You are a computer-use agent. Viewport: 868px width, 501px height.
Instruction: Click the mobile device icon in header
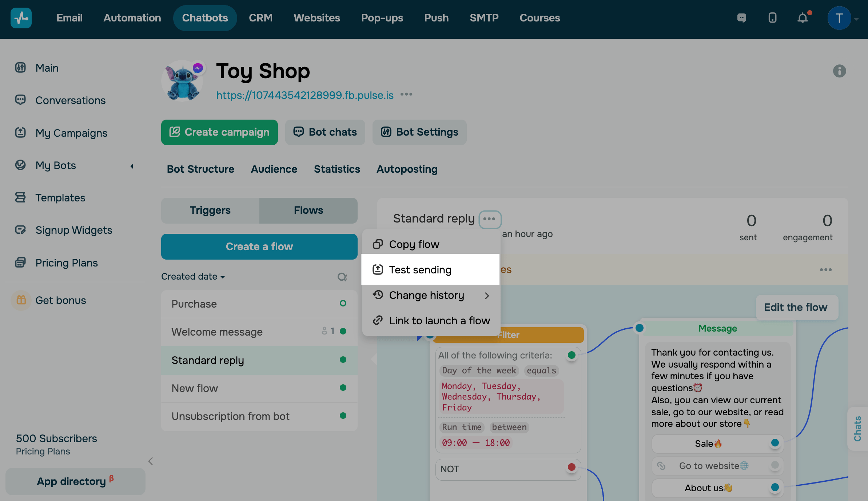[772, 18]
